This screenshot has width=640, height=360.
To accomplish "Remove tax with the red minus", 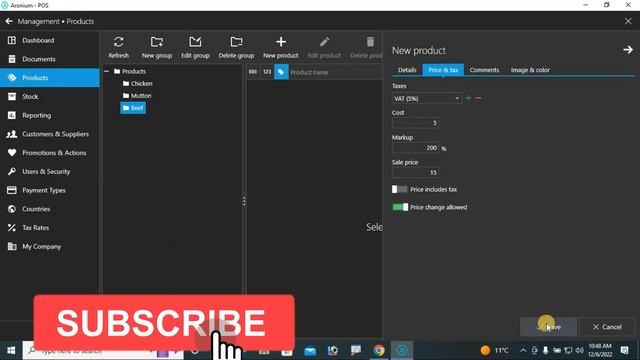I will (x=478, y=98).
